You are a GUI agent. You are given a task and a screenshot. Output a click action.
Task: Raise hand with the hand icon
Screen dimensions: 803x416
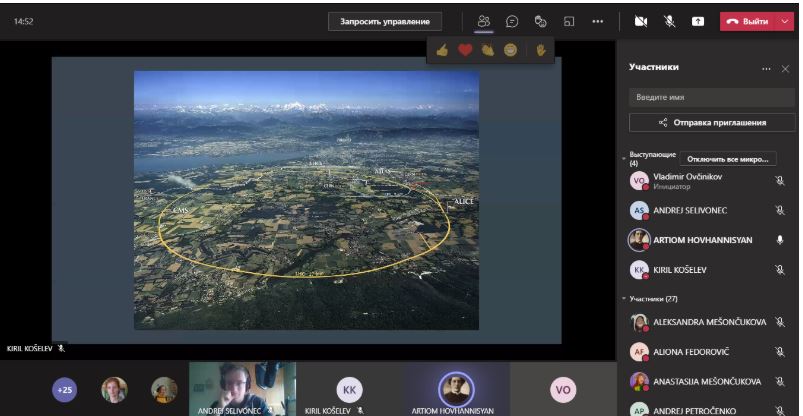[x=541, y=50]
